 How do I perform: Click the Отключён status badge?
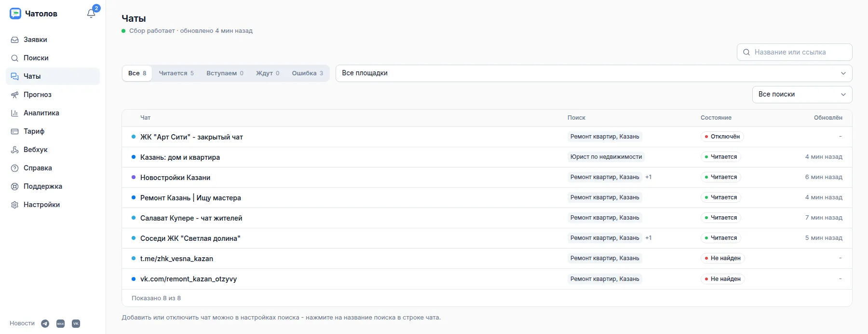(x=722, y=137)
